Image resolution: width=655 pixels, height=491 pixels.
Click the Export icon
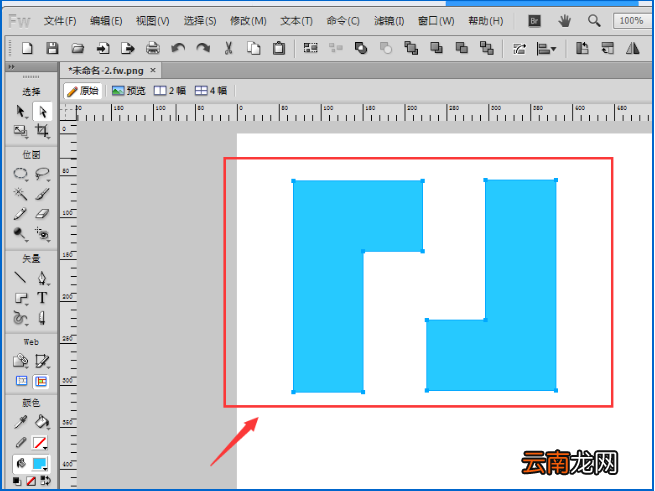coord(128,48)
